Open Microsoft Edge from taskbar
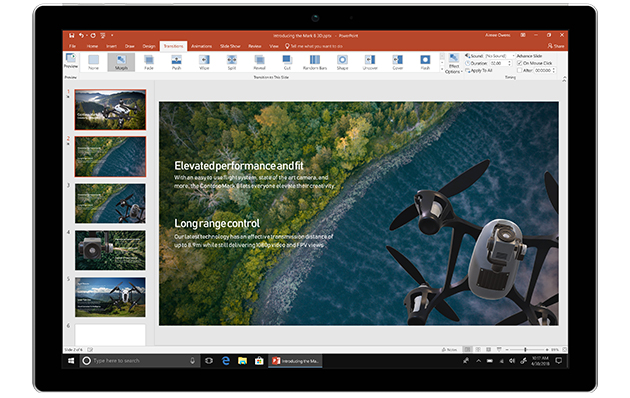The image size is (630, 398). tap(226, 361)
